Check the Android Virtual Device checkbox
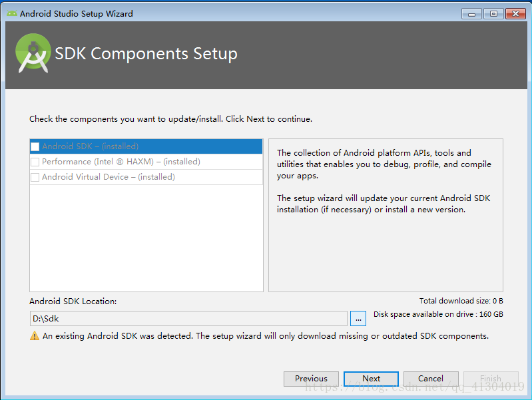The width and height of the screenshot is (532, 400). click(35, 177)
